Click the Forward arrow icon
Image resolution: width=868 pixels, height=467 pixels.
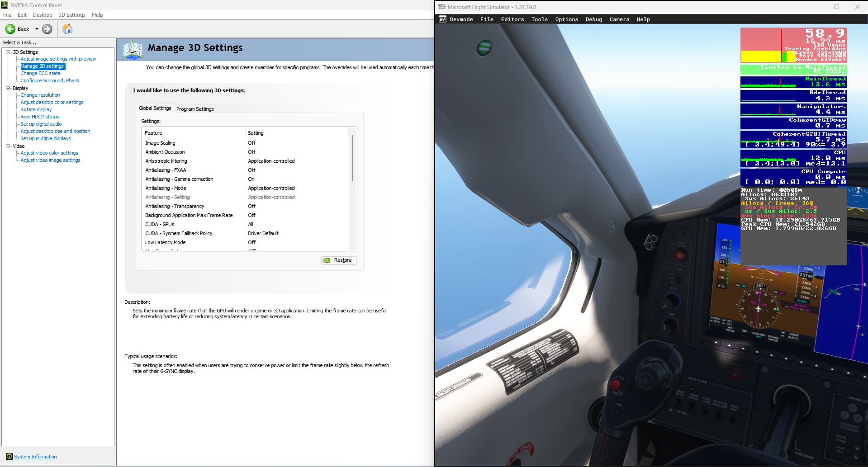click(x=47, y=29)
